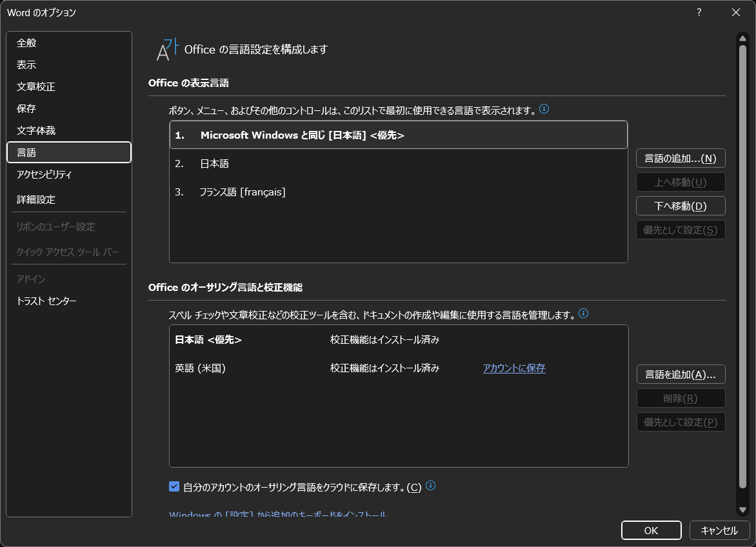Select the 言語 category
This screenshot has width=756, height=547.
(69, 152)
